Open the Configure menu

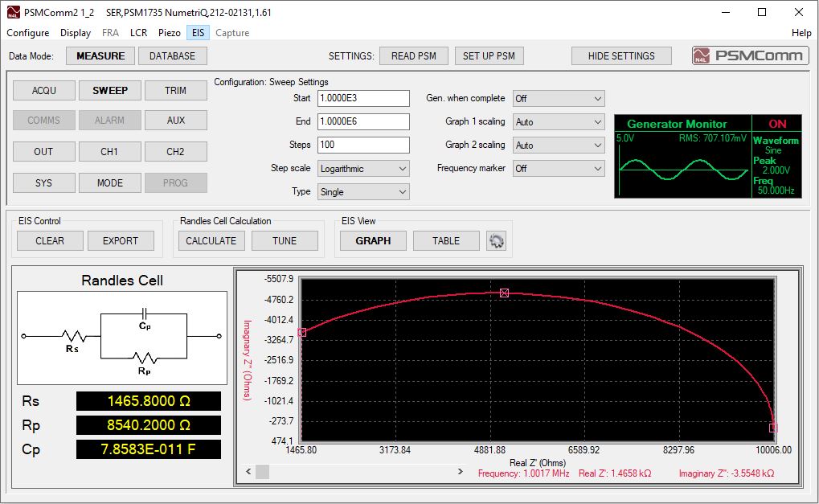[x=27, y=33]
